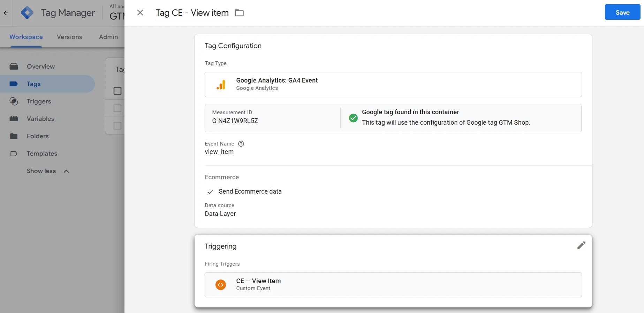
Task: Click the Measurement ID G-N4Z1W9RL5Z
Action: (x=235, y=121)
